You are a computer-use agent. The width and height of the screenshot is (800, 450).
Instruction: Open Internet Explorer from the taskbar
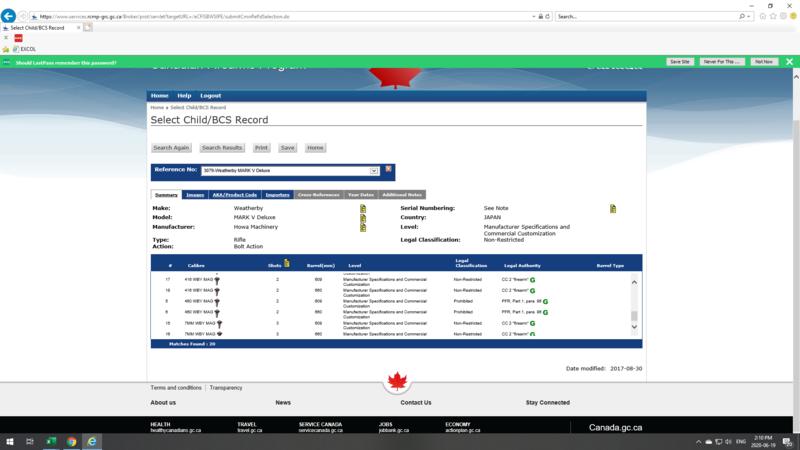pyautogui.click(x=92, y=441)
